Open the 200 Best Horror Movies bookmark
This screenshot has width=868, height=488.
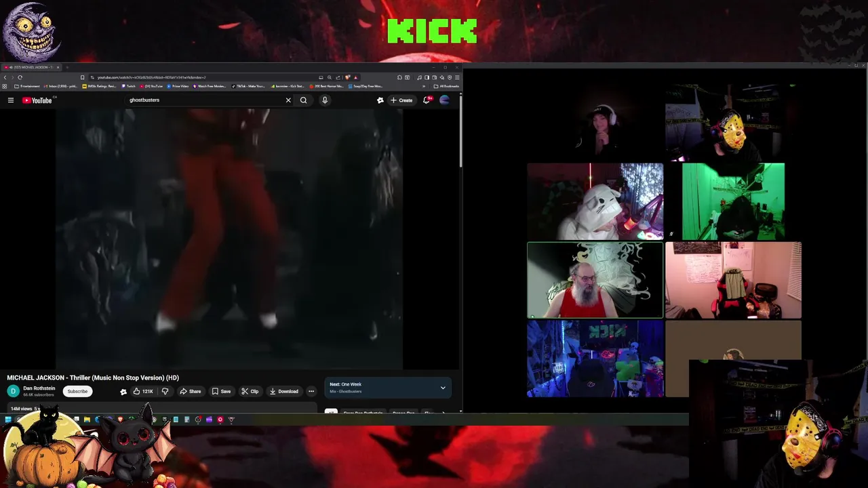click(x=327, y=86)
